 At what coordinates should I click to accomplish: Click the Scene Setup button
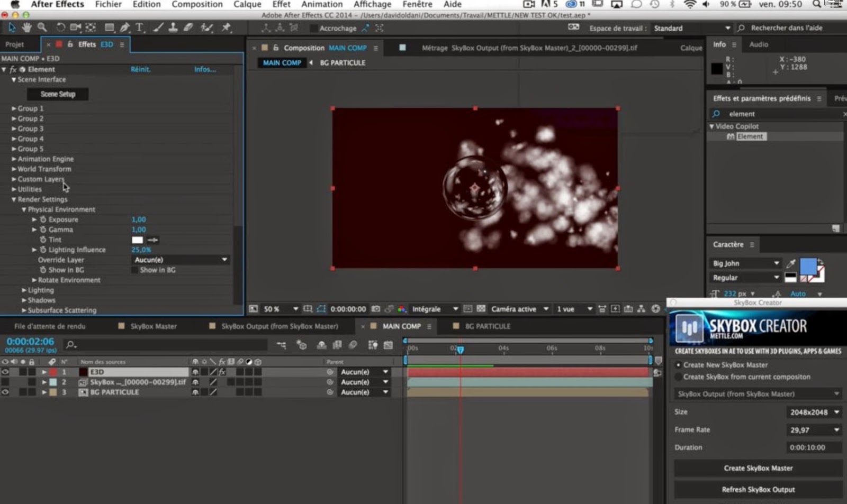(x=58, y=94)
